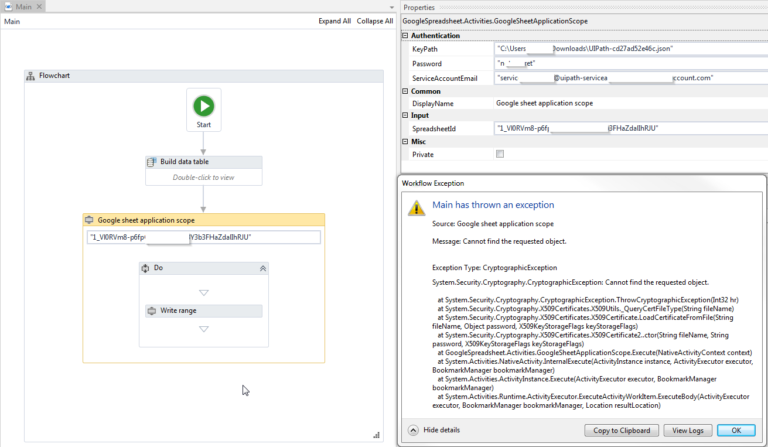This screenshot has width=768, height=447.
Task: Click the warning icon in exception dialog
Action: click(x=415, y=207)
